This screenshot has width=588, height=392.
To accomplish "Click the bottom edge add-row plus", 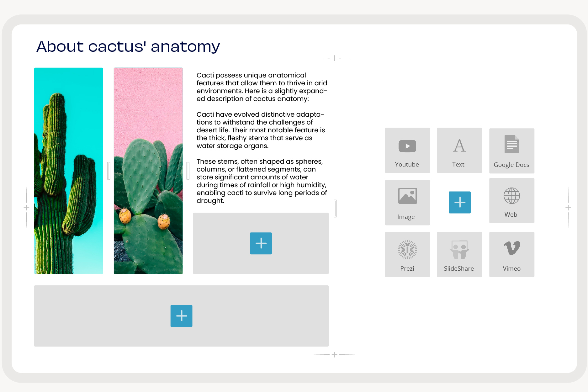I will [x=334, y=355].
